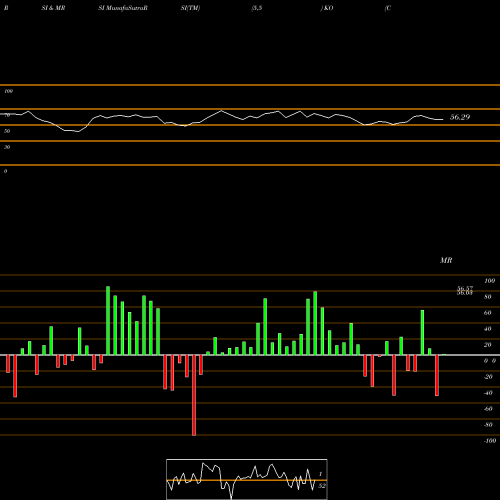Image resolution: width=500 pixels, height=500 pixels.
Task: Click the 100 label on the RSI axis
Action: [8, 91]
